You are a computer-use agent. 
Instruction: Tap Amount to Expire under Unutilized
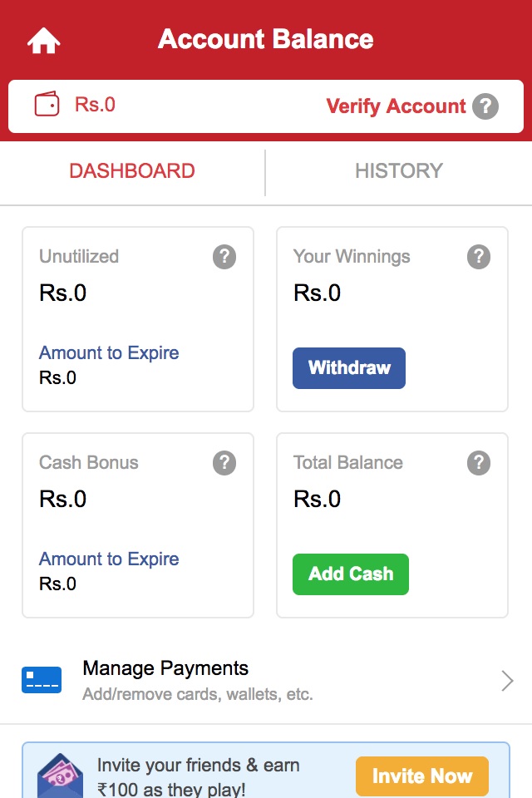point(109,353)
